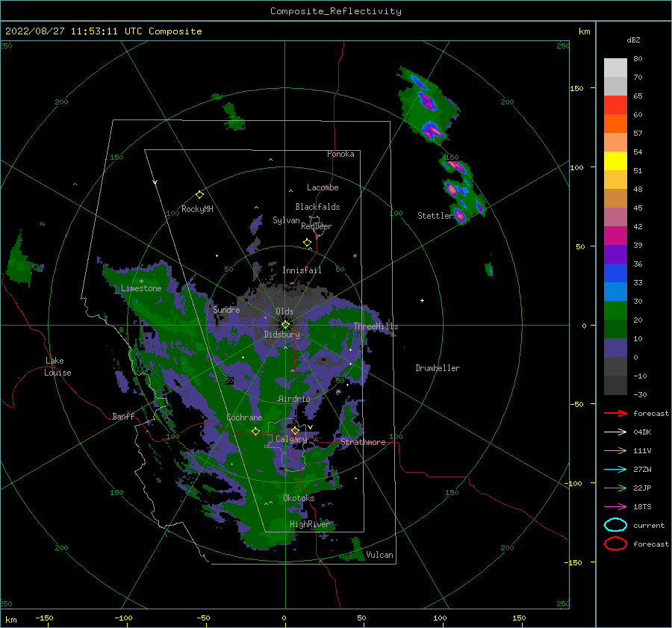The height and width of the screenshot is (628, 672).
Task: Click the Drumheller label
Action: [438, 368]
